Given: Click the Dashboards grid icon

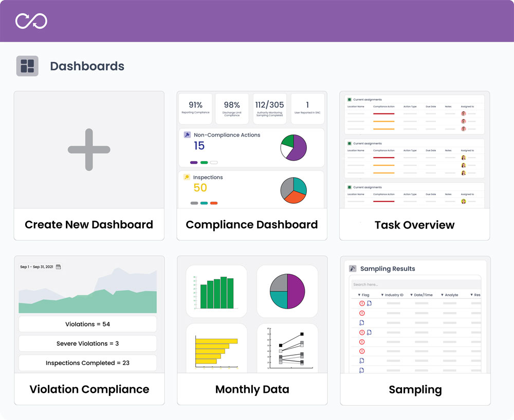Looking at the screenshot, I should point(27,66).
